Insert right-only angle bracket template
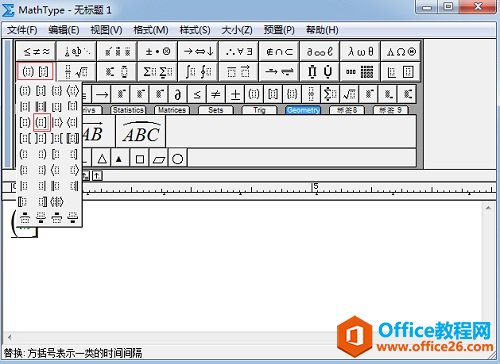The image size is (500, 364). tap(73, 170)
